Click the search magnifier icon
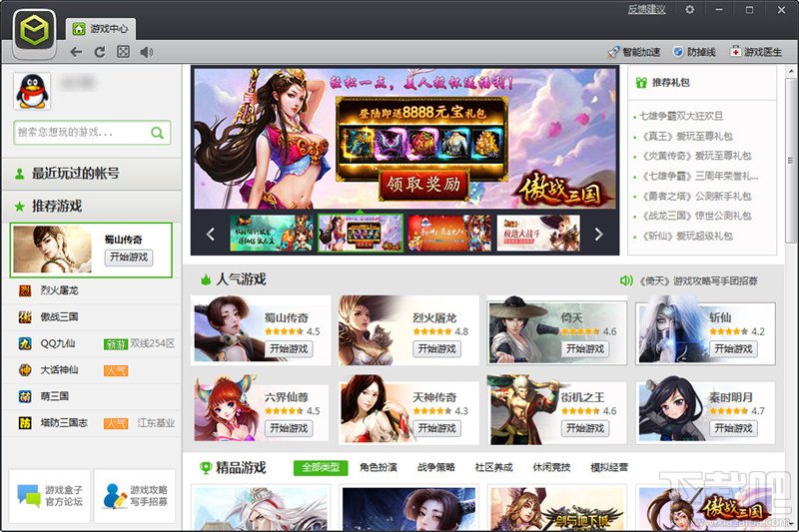The image size is (799, 532). [x=158, y=133]
